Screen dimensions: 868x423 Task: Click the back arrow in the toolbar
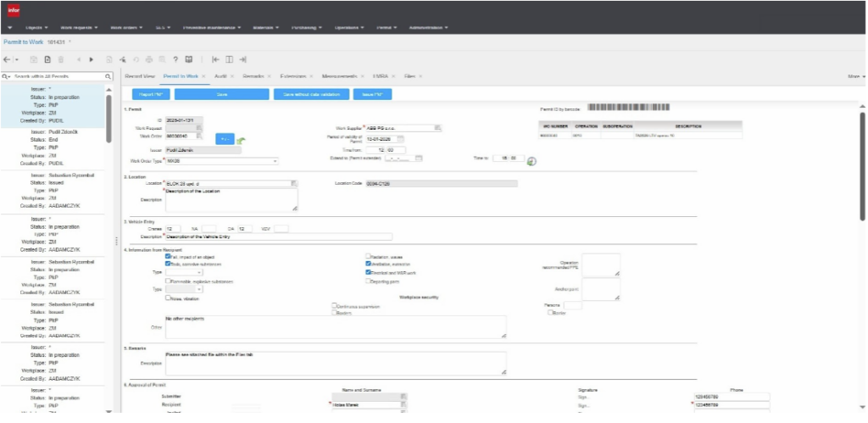(7, 59)
